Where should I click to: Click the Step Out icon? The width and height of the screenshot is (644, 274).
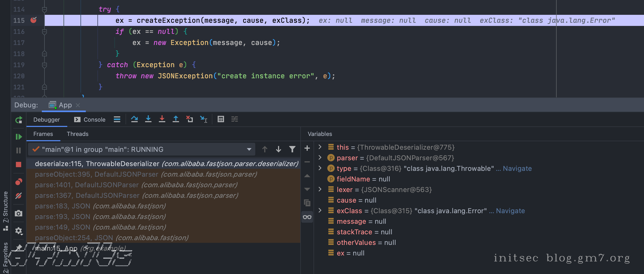point(176,119)
